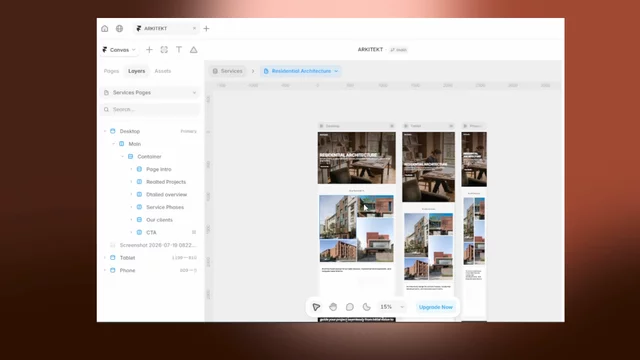This screenshot has height=360, width=640.
Task: Open the Residential Architecture page dropdown
Action: click(x=301, y=71)
